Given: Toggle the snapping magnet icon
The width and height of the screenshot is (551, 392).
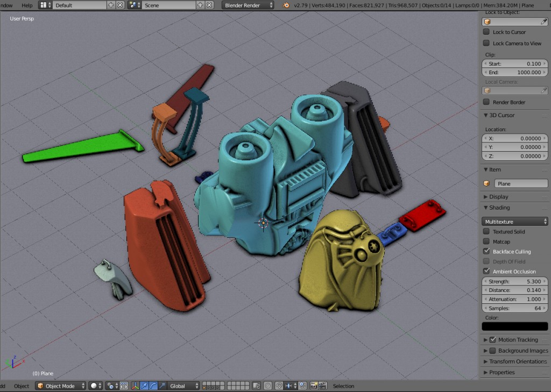Looking at the screenshot, I should (x=278, y=386).
